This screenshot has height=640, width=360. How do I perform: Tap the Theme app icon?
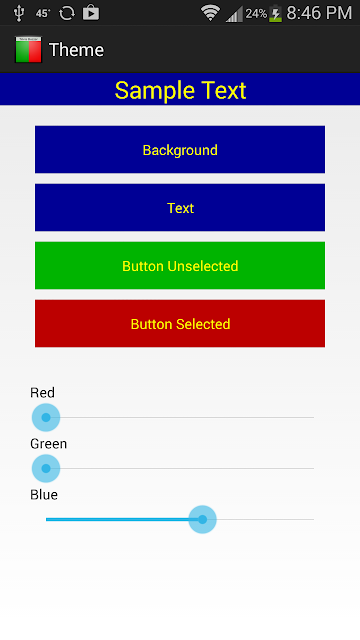(29, 50)
